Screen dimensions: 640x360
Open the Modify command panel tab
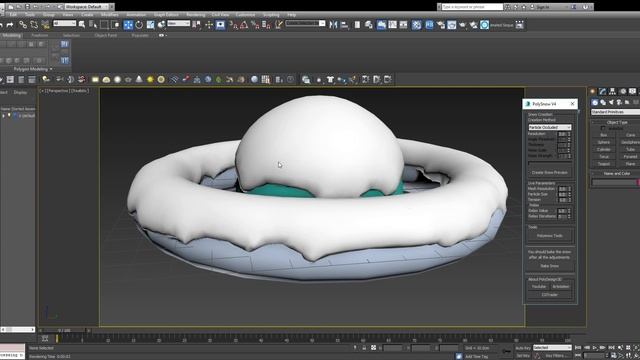point(602,91)
